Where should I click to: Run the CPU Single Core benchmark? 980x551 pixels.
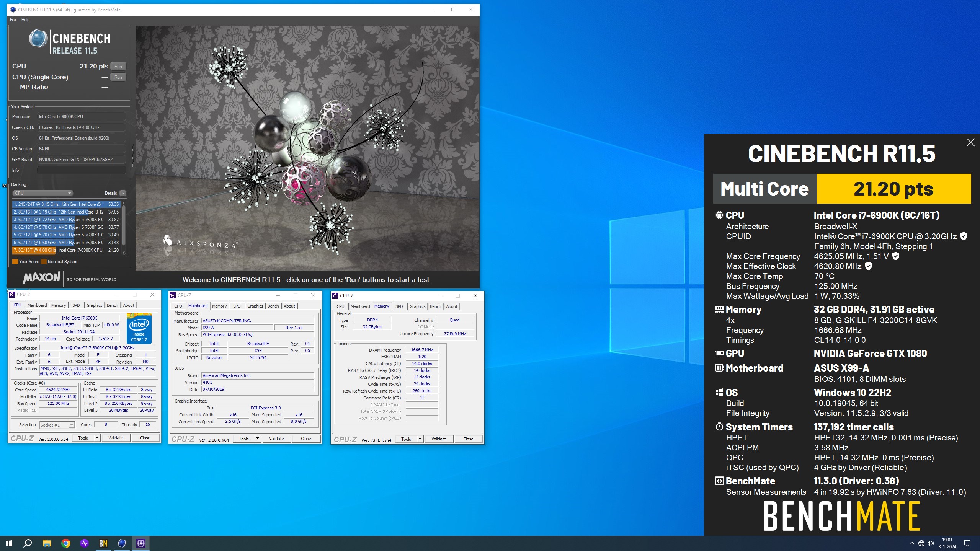point(118,77)
